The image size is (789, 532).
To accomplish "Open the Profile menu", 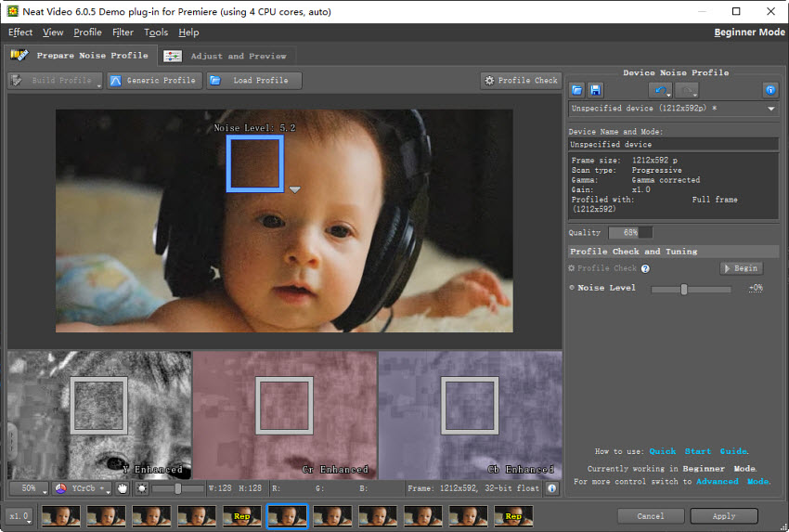I will click(x=87, y=32).
